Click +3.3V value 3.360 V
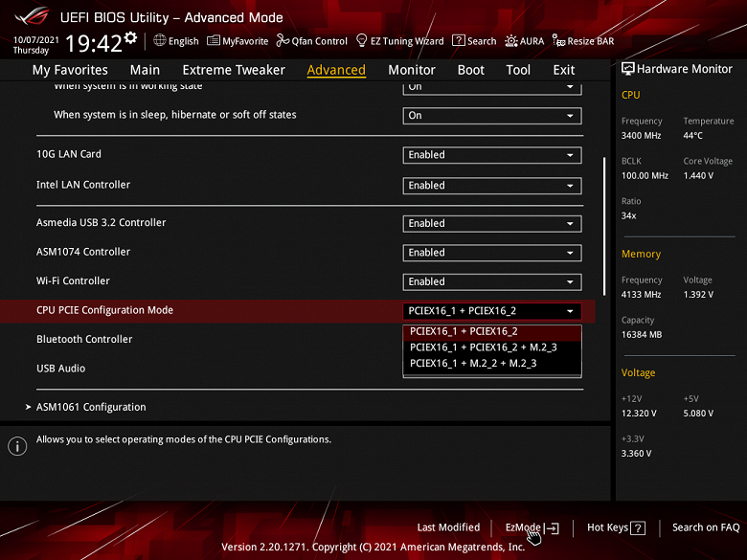Screen dimensions: 747x560 (636, 454)
